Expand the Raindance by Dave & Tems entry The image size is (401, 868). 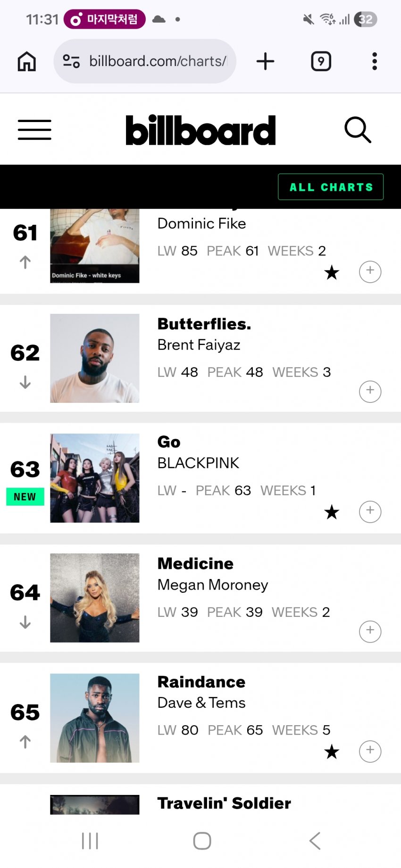point(370,751)
